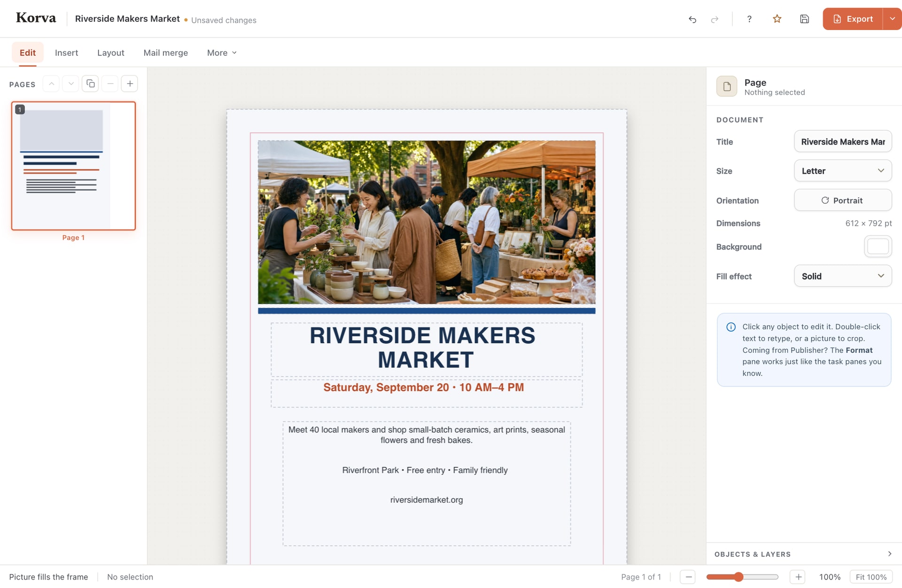
Task: Open help via question mark icon
Action: (x=749, y=19)
